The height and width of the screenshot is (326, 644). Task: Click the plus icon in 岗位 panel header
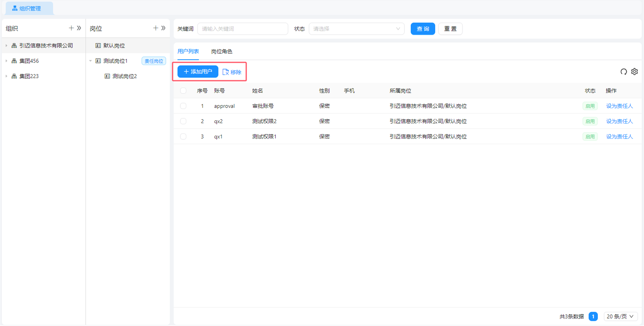coord(155,28)
